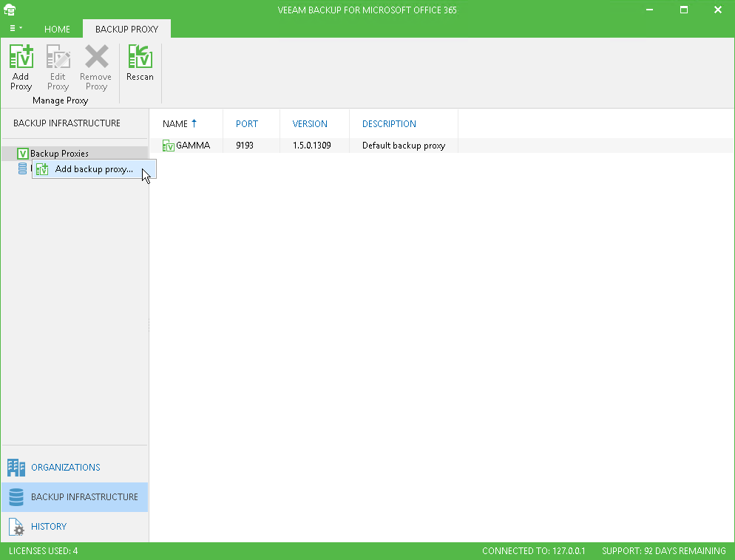Image resolution: width=735 pixels, height=560 pixels.
Task: Select the BACKUP PROXY ribbon tab
Action: (x=126, y=29)
